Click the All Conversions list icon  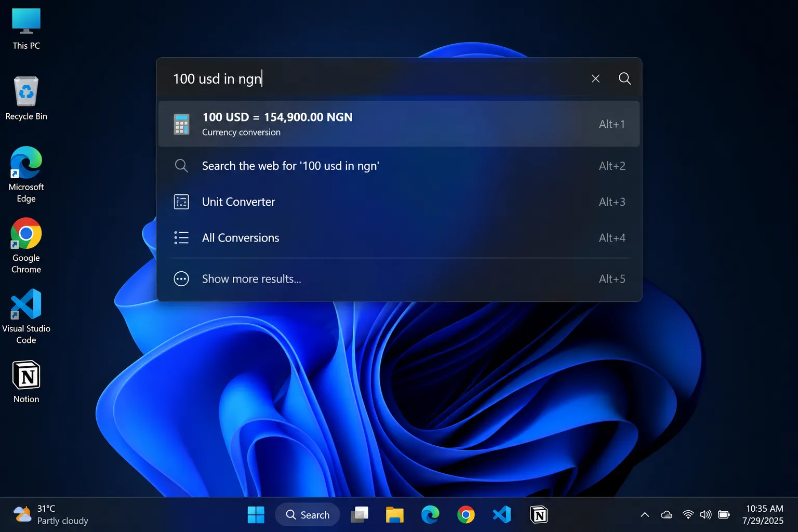coord(181,237)
